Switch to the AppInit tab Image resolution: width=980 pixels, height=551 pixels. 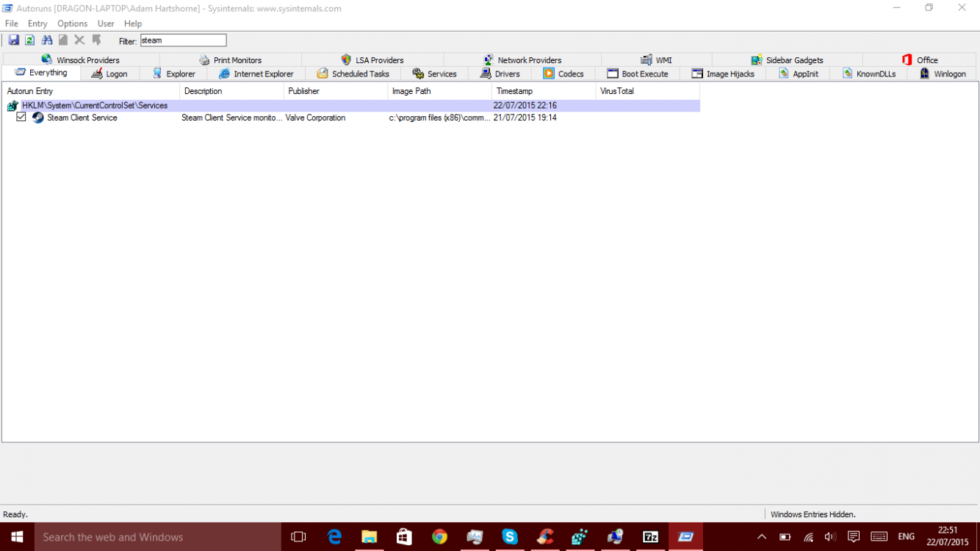[798, 74]
